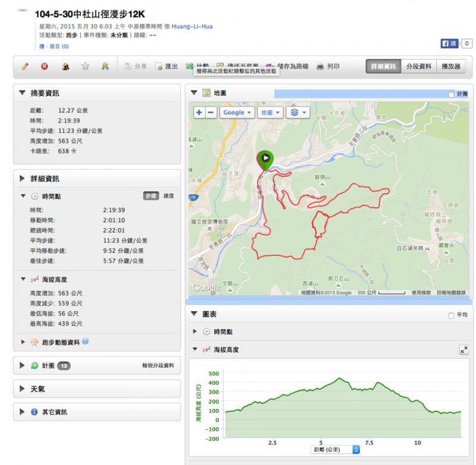The height and width of the screenshot is (465, 476).
Task: Zoom out the map with minus button
Action: (211, 113)
